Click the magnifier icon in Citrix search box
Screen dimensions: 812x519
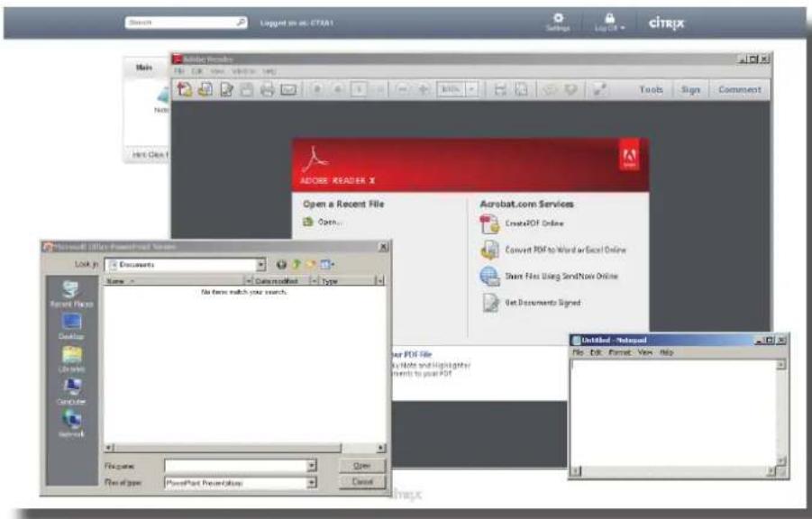[x=241, y=23]
